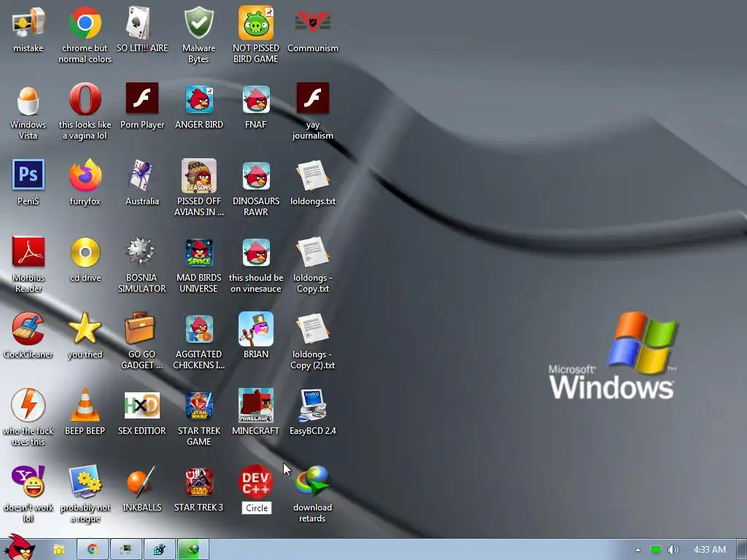Select STAR TREK GAME icon
The image size is (747, 560).
coord(198,405)
